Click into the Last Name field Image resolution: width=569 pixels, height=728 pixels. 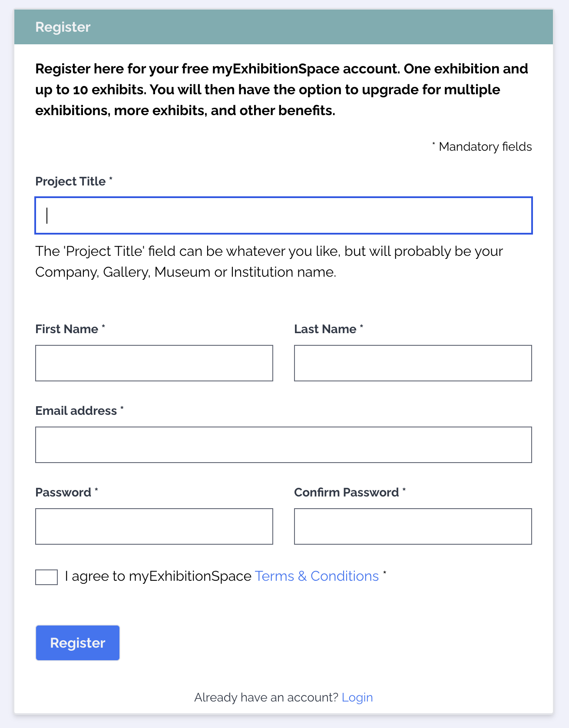click(413, 363)
